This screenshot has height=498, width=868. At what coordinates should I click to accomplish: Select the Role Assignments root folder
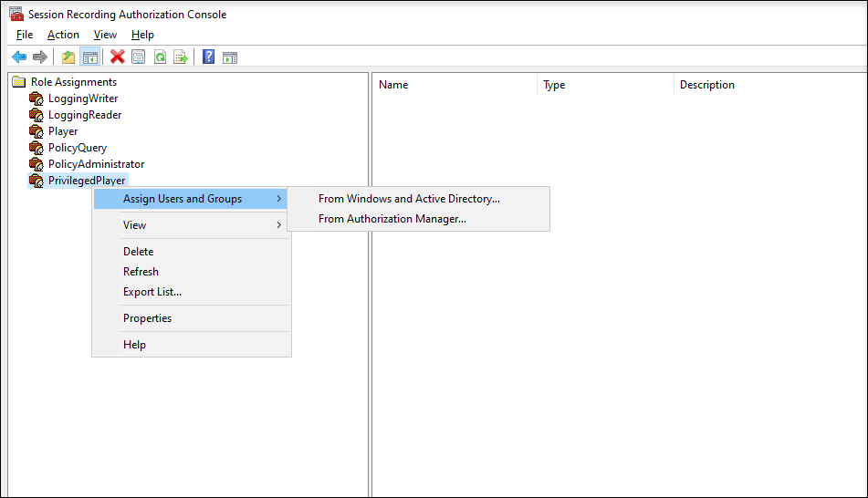tap(73, 82)
